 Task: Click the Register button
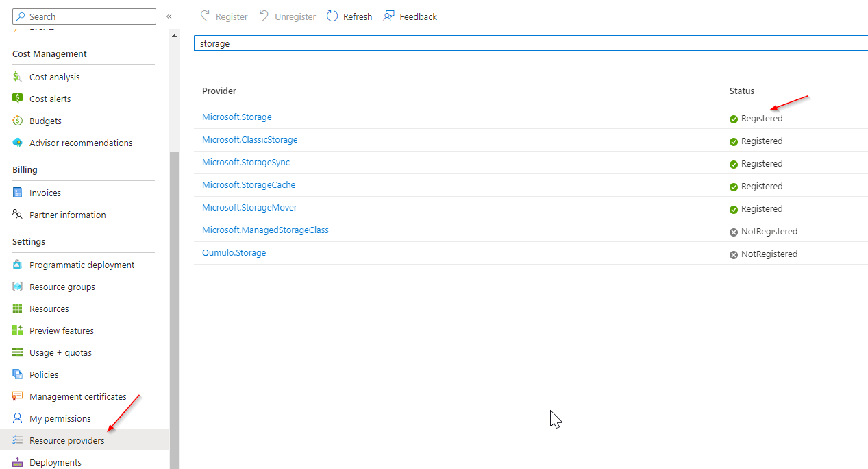coord(223,16)
